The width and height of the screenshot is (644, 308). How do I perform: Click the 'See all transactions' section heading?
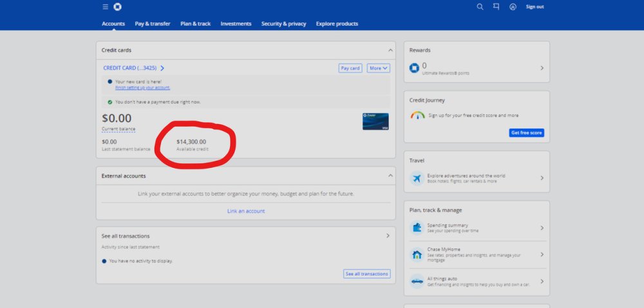coord(126,236)
